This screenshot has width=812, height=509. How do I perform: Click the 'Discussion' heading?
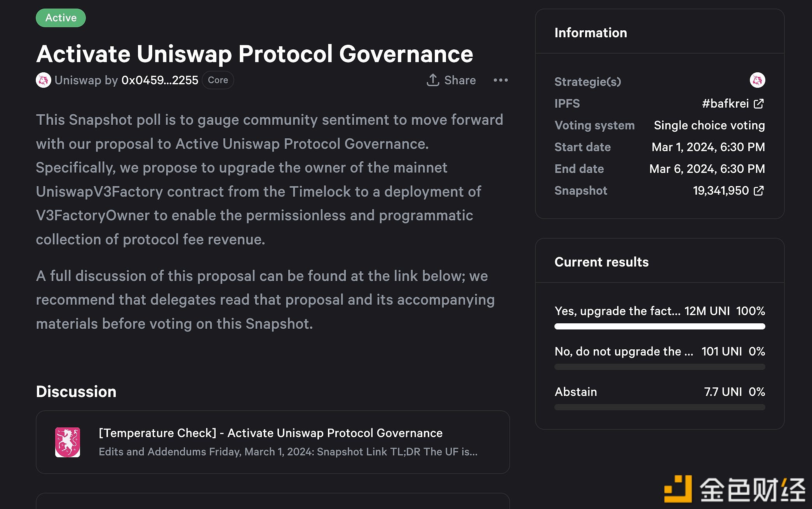pos(76,392)
